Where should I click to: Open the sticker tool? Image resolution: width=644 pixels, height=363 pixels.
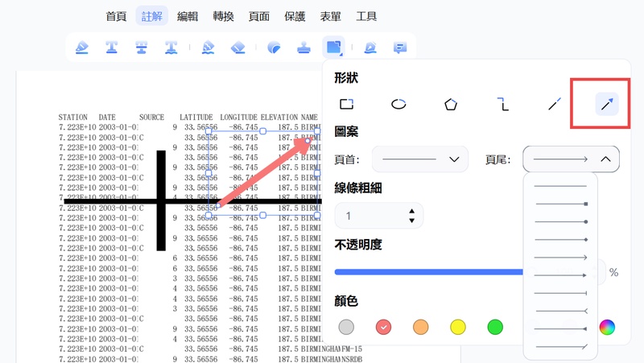click(x=274, y=47)
